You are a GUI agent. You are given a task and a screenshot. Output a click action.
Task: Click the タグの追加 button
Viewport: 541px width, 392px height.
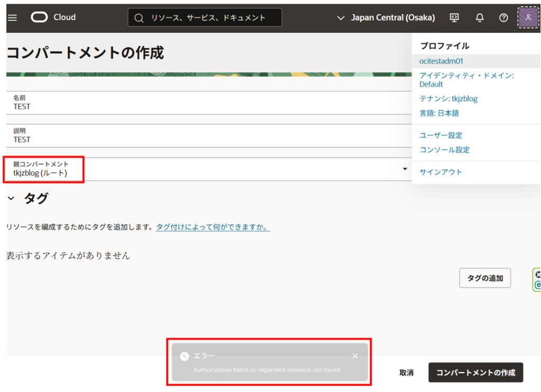point(484,278)
